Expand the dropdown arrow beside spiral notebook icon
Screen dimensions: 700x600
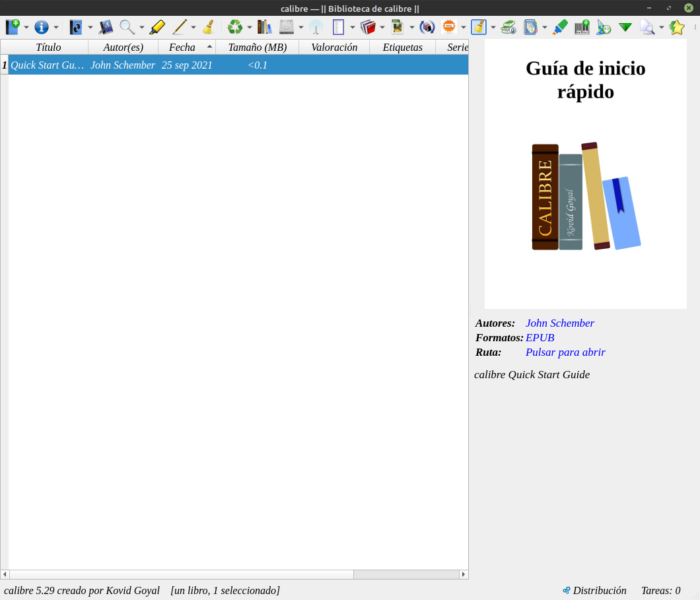[545, 28]
